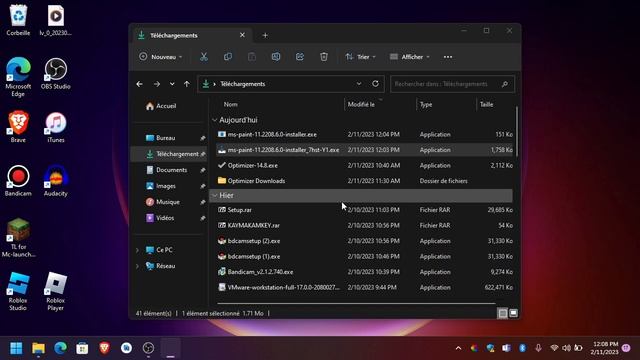Refresh the Téléchargements folder view

point(376,84)
